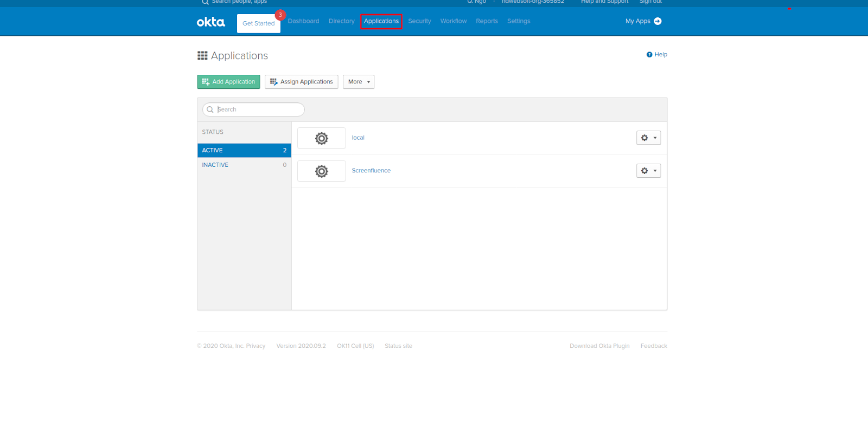
Task: Open the Download Okta Plugin link
Action: click(x=599, y=346)
